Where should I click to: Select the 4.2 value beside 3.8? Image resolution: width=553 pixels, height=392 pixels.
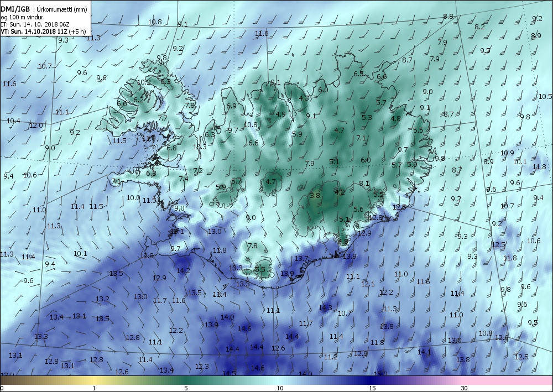coord(340,192)
